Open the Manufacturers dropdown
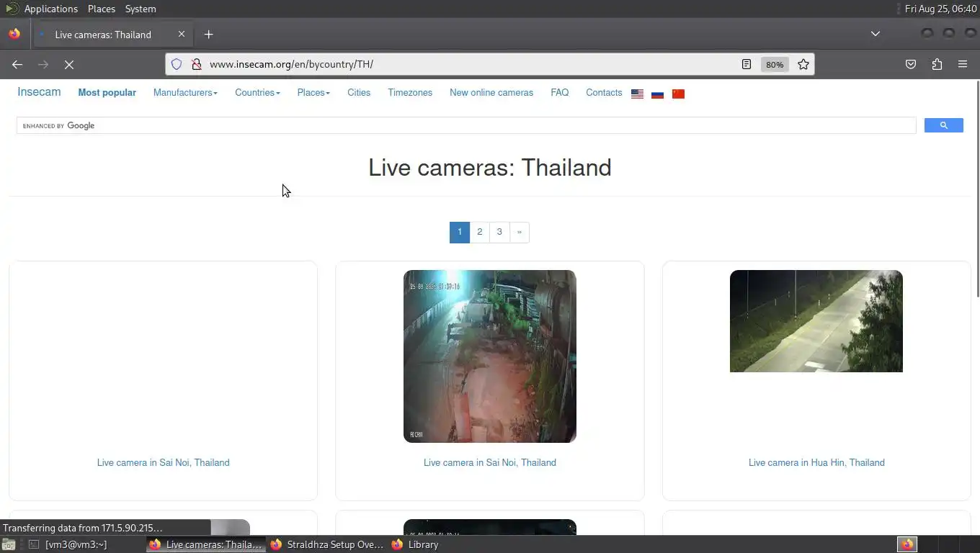The width and height of the screenshot is (980, 553). 185,92
